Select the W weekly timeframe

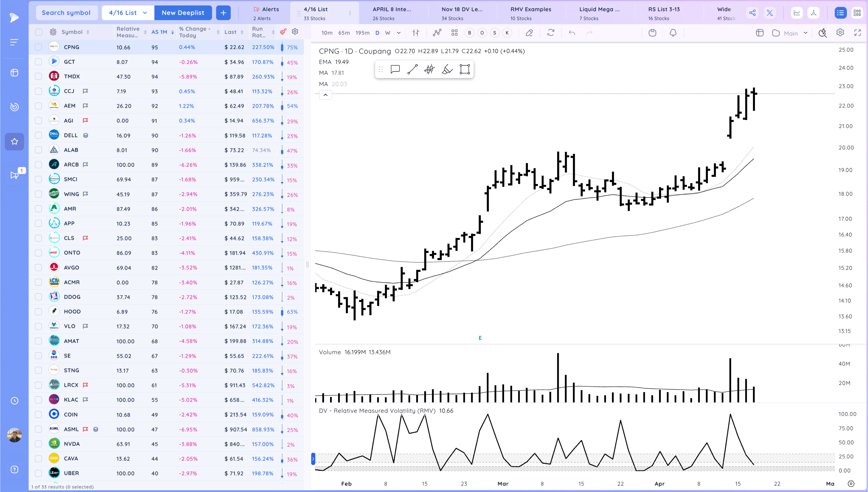(388, 33)
